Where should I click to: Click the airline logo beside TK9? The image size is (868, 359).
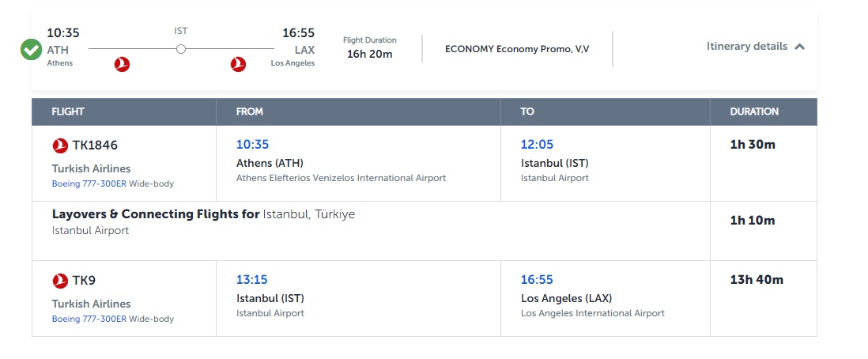point(60,281)
